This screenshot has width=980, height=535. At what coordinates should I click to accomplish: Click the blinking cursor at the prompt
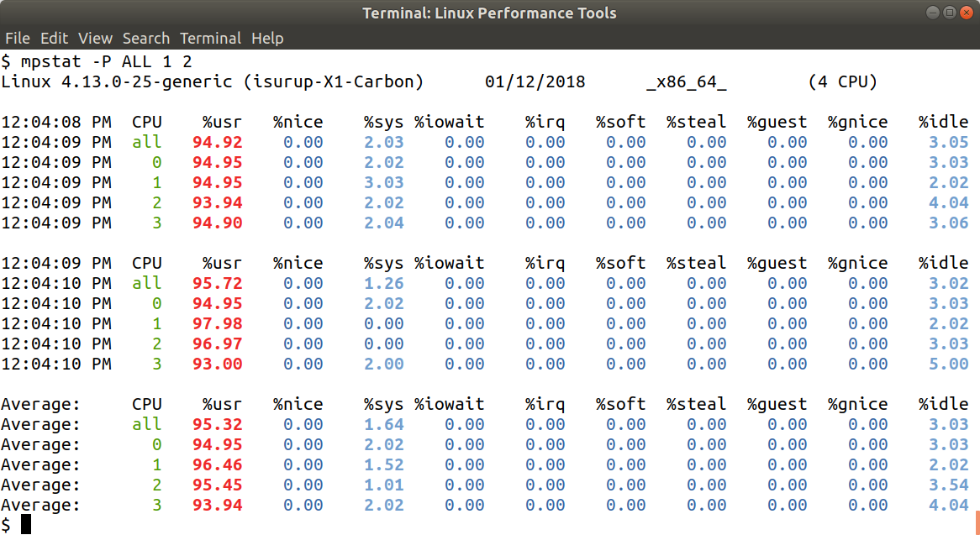(27, 522)
